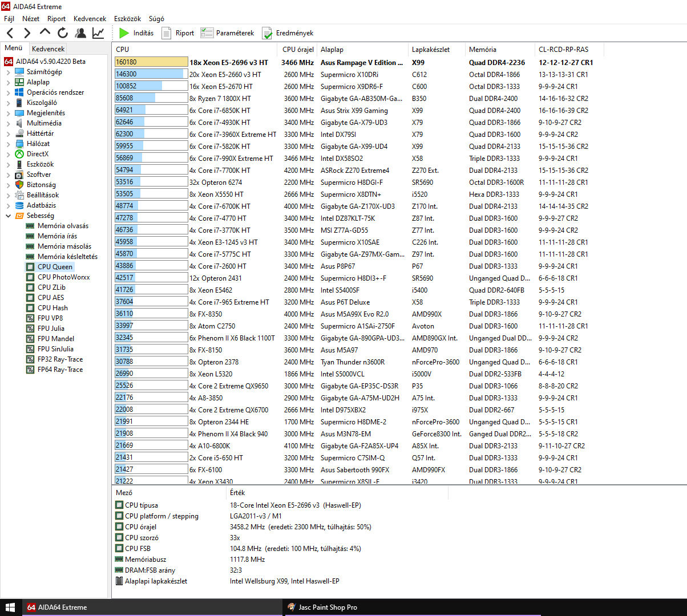Viewport: 687px width, 616px height.
Task: Select the CPU PhotoWorxx benchmark icon
Action: point(30,277)
